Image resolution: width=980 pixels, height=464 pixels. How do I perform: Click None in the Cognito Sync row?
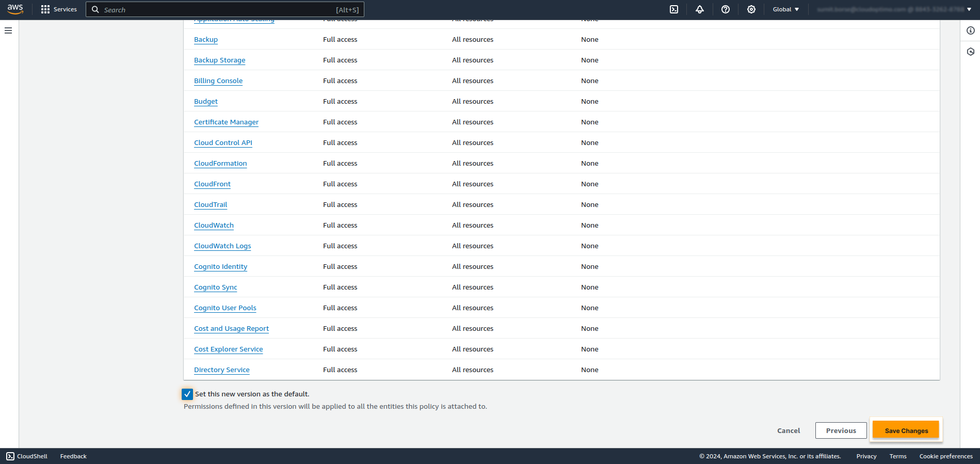click(x=590, y=287)
